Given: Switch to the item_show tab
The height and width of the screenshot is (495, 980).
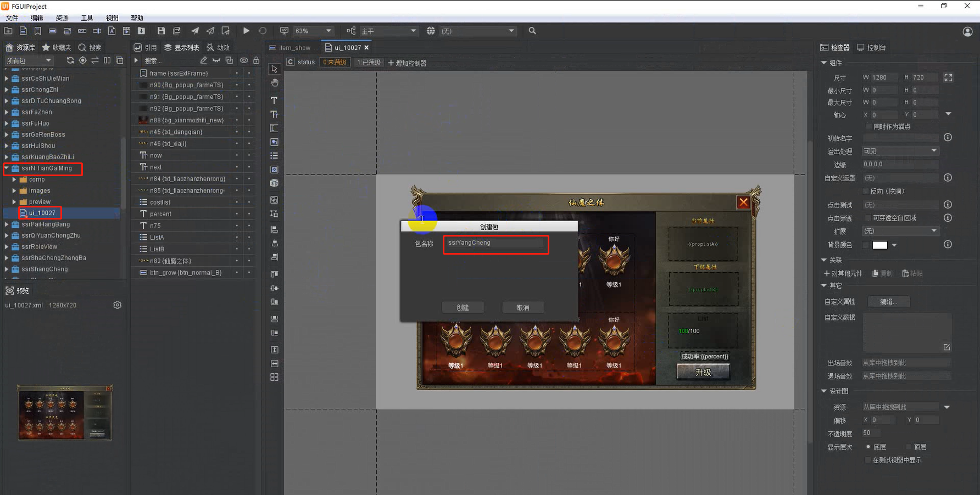Looking at the screenshot, I should pyautogui.click(x=294, y=48).
